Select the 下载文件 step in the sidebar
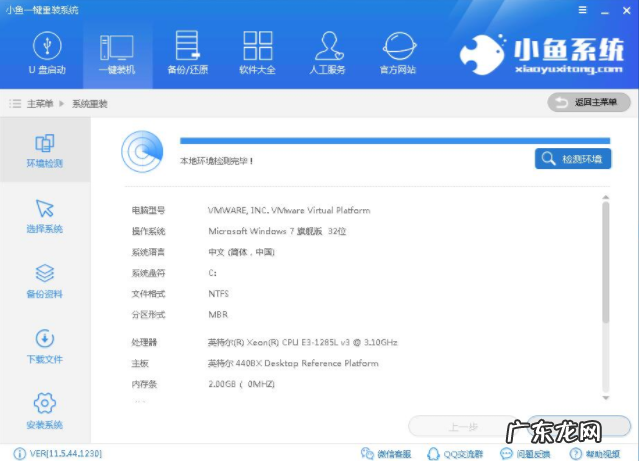Screen dimensions: 640x461 tap(45, 347)
